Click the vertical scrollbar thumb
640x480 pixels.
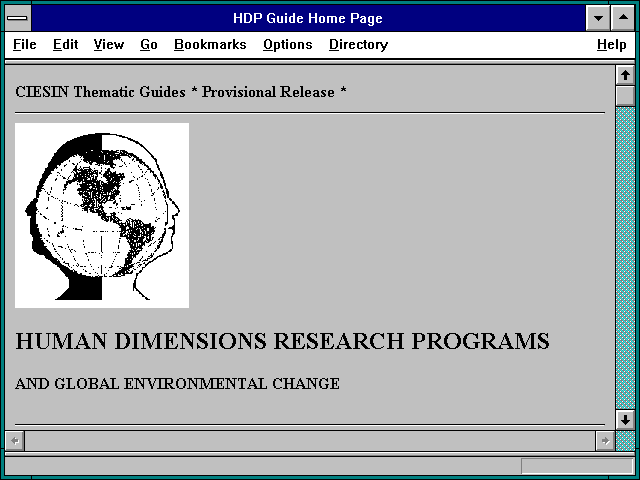coord(625,96)
